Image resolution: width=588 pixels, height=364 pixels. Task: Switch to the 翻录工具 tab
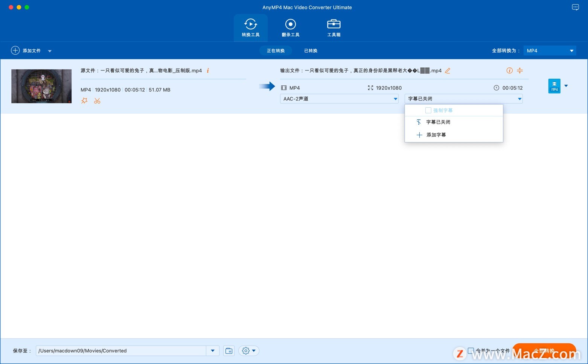click(290, 27)
